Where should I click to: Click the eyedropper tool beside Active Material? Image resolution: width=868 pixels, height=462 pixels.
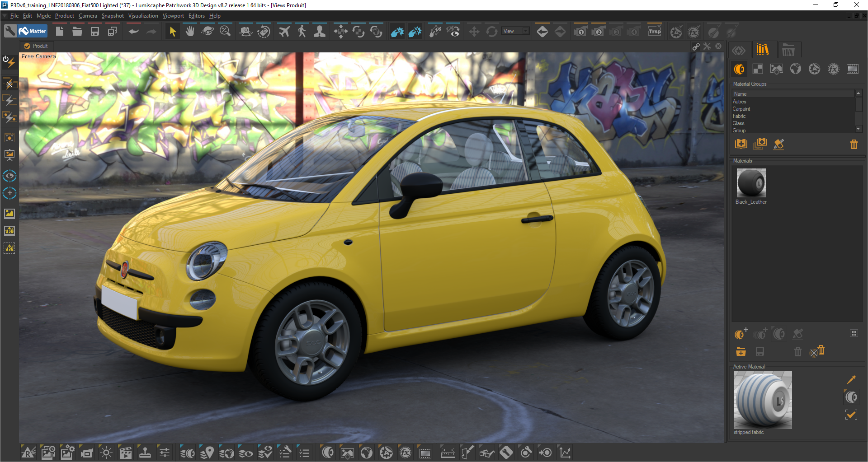[851, 380]
